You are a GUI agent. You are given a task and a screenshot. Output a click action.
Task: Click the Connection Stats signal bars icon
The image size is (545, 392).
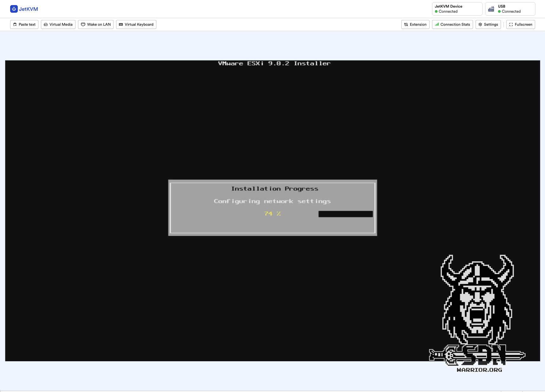(437, 24)
